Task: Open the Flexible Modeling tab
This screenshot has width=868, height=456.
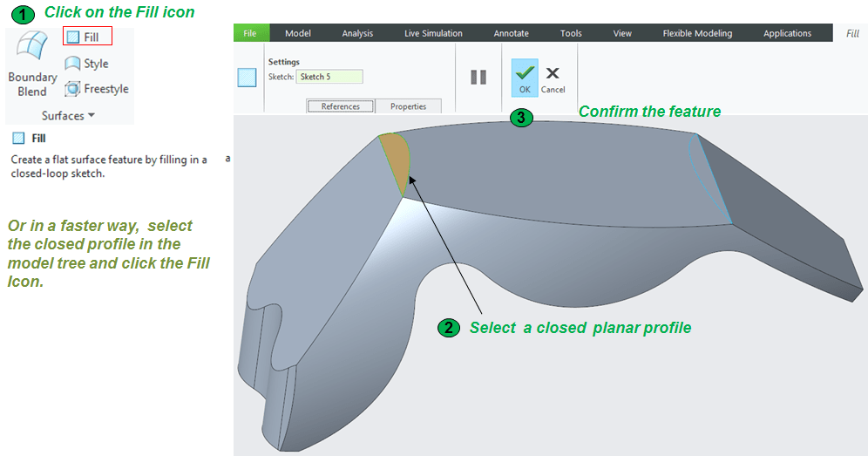Action: point(697,33)
